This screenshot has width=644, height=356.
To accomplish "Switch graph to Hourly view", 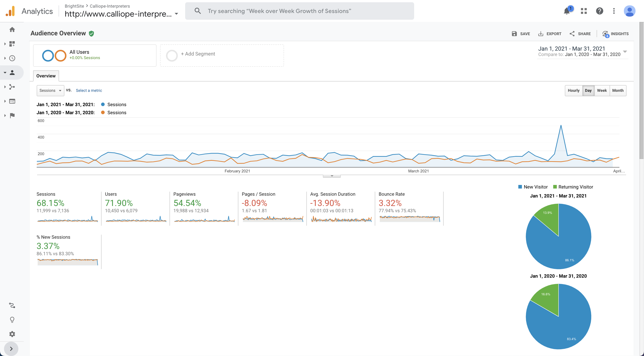I will (574, 90).
